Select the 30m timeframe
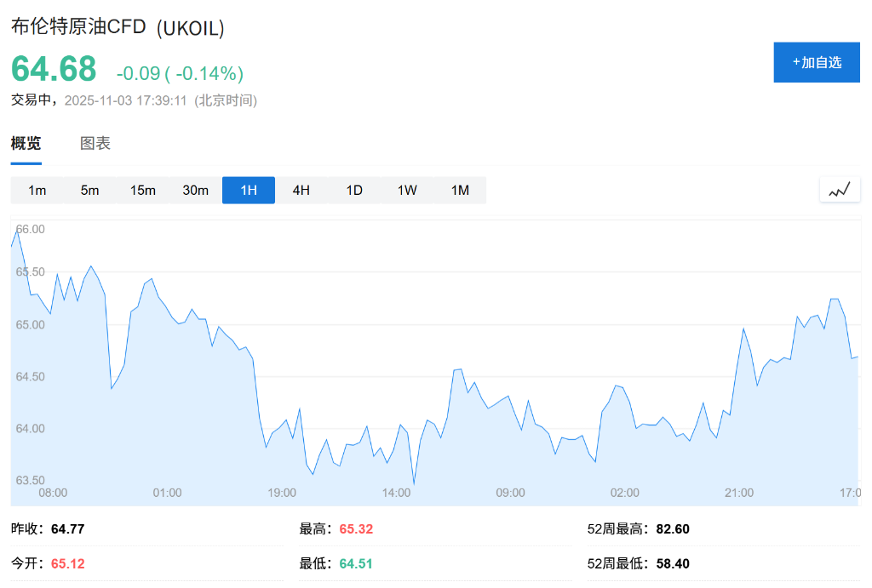 [x=195, y=191]
